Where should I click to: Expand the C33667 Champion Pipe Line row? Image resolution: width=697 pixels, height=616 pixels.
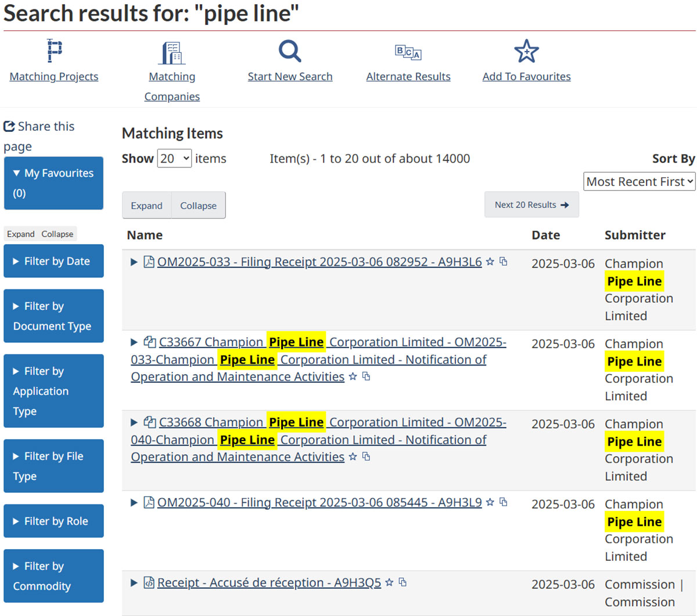pyautogui.click(x=134, y=342)
